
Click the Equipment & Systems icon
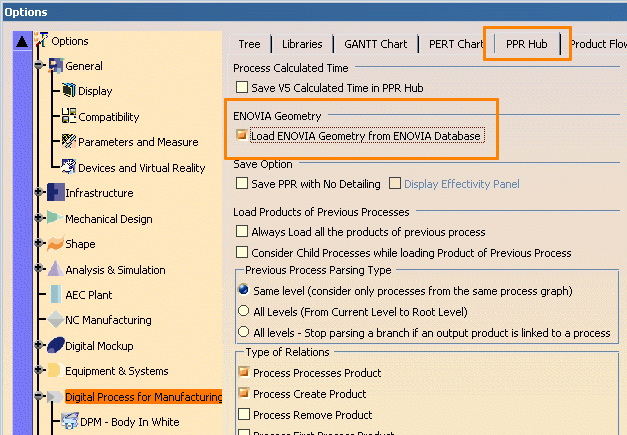pos(55,370)
